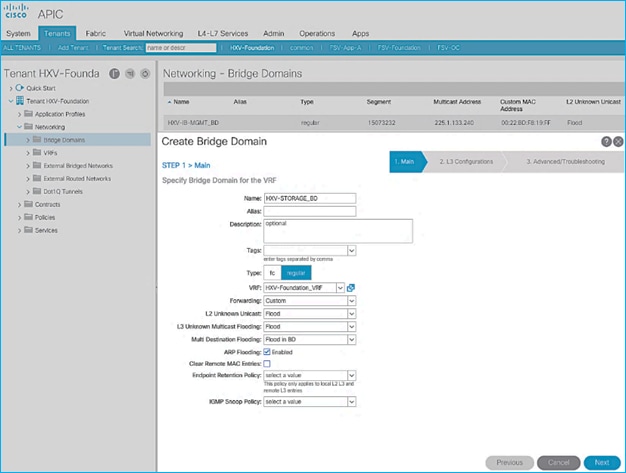Viewport: 626px width, 473px height.
Task: Click the Next button
Action: pyautogui.click(x=602, y=463)
